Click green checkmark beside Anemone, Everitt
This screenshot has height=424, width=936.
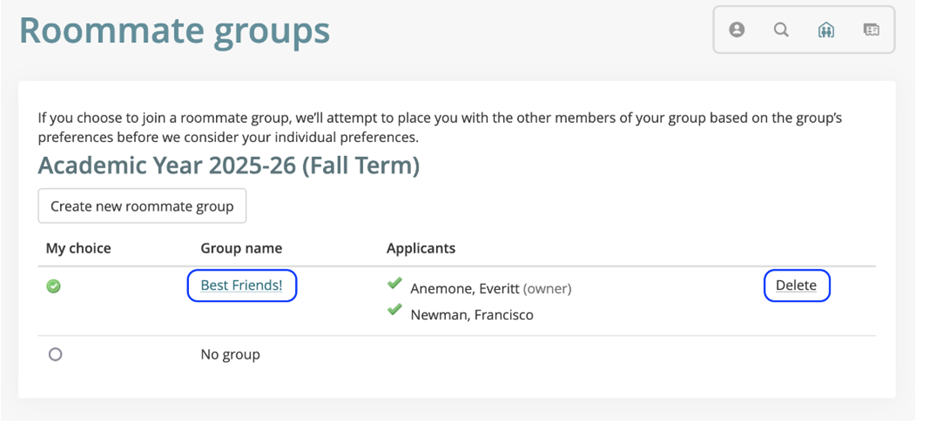coord(395,286)
